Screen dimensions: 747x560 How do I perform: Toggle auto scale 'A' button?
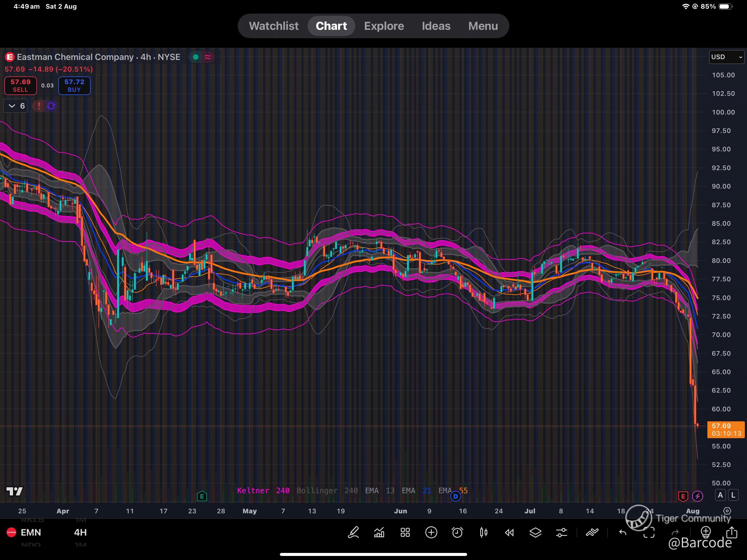click(x=720, y=495)
